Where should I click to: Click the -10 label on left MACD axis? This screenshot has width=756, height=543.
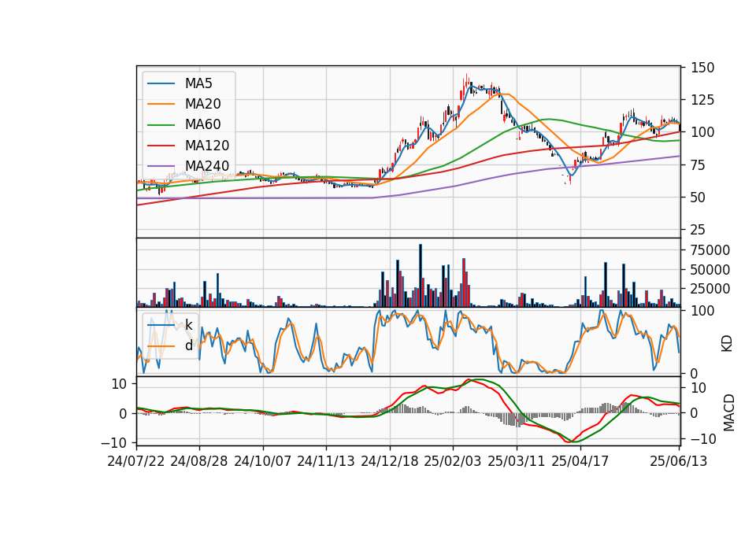coord(113,442)
